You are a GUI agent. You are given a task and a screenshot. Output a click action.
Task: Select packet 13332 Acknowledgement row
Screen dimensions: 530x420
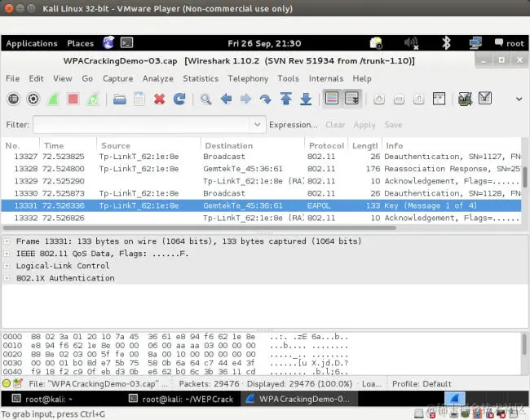(x=261, y=218)
